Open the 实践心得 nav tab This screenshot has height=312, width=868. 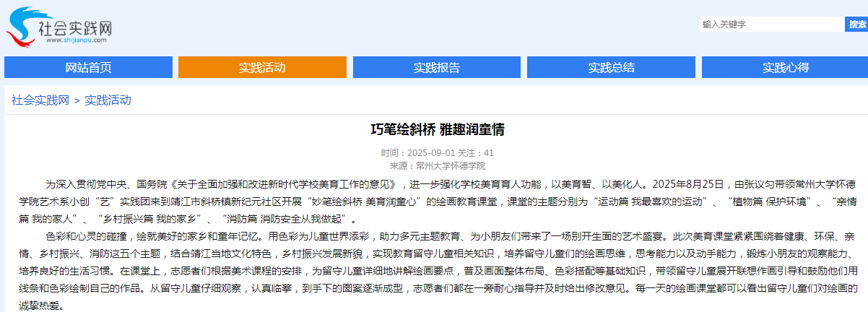pos(786,67)
